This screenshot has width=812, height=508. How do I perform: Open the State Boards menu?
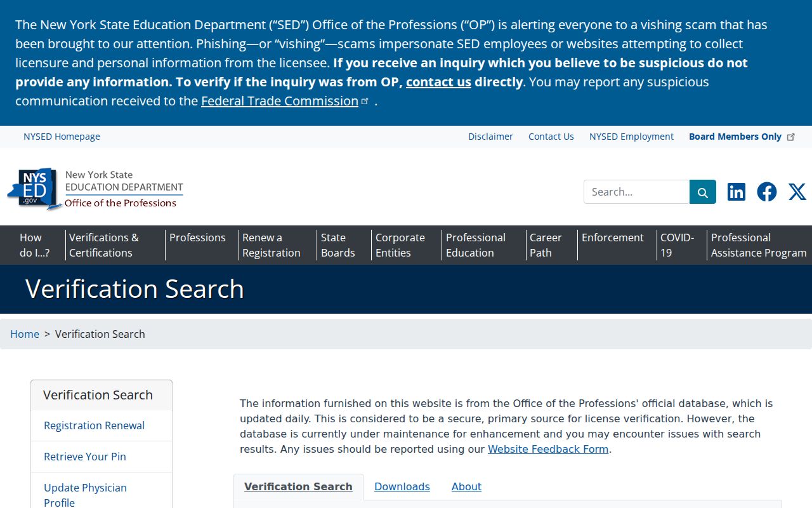pos(338,245)
